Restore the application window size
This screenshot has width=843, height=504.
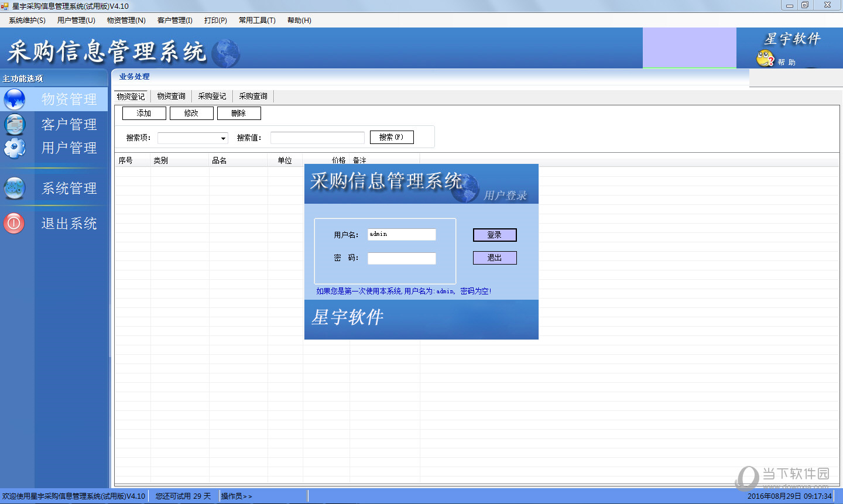point(805,5)
